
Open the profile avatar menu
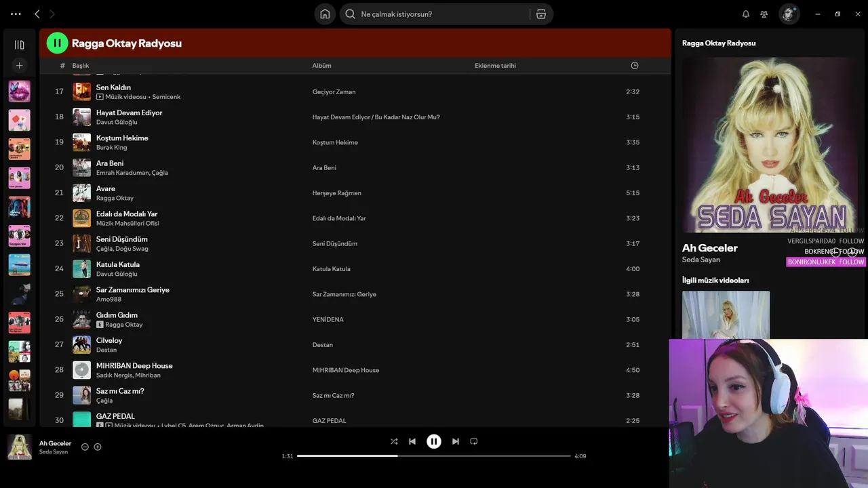click(x=789, y=14)
